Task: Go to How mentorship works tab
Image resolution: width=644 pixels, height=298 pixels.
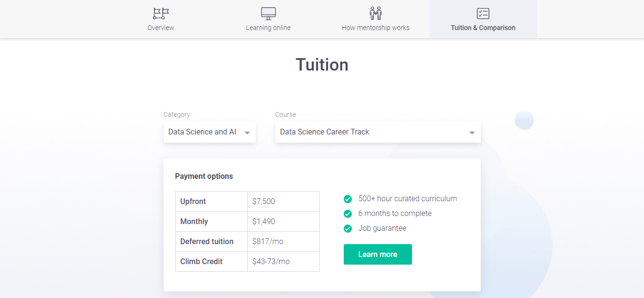Action: pyautogui.click(x=376, y=28)
